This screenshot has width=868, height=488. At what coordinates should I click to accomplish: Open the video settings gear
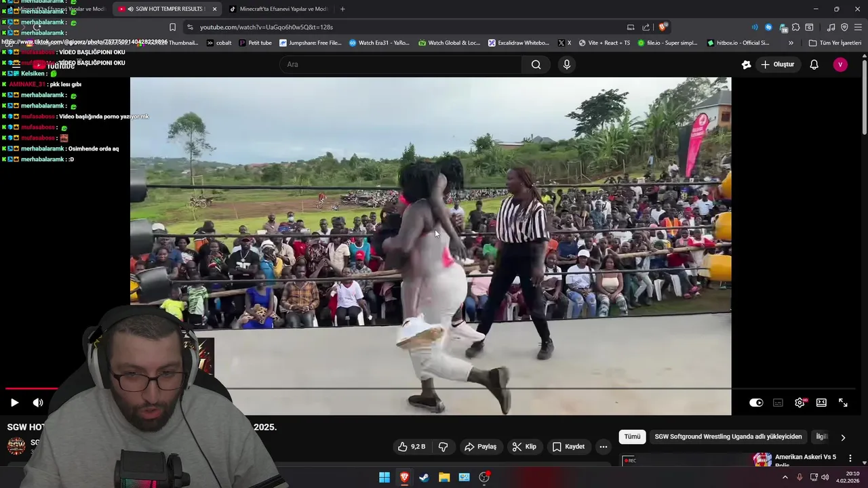pyautogui.click(x=800, y=403)
